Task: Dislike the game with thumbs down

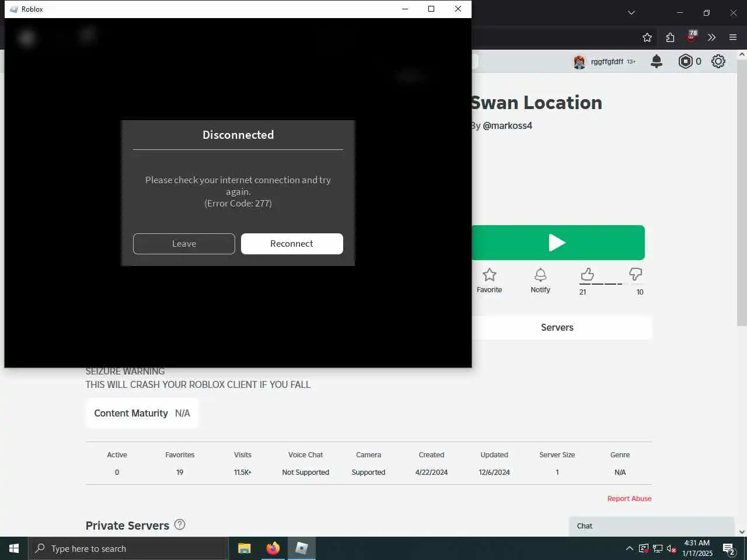Action: (636, 274)
